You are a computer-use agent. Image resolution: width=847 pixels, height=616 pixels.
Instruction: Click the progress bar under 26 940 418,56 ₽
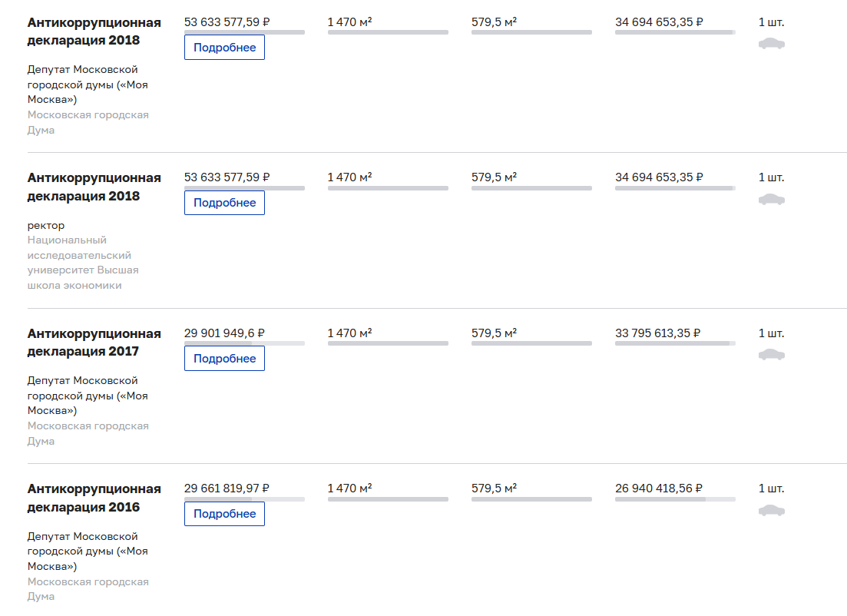coord(675,499)
